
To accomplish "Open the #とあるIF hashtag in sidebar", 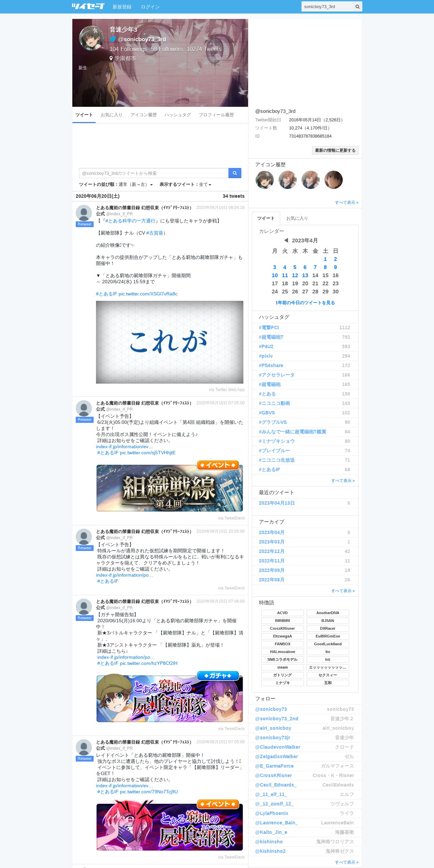I will click(x=269, y=469).
